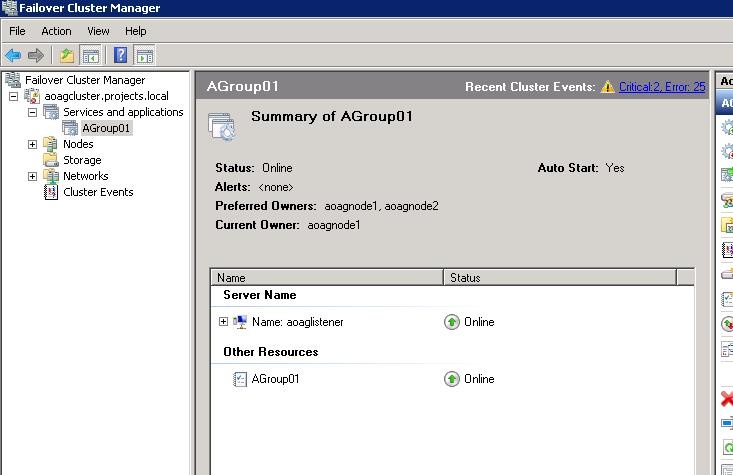Open the View menu
733x475 pixels.
point(98,31)
